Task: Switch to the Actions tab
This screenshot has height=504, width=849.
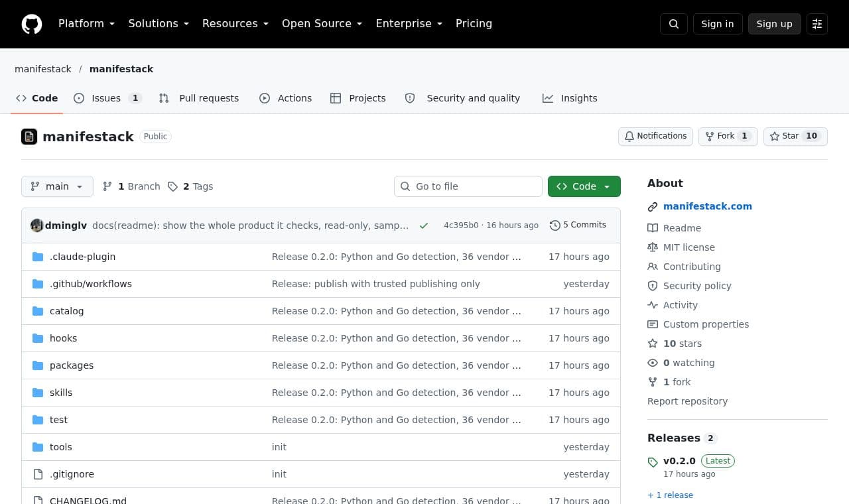Action: point(285,98)
